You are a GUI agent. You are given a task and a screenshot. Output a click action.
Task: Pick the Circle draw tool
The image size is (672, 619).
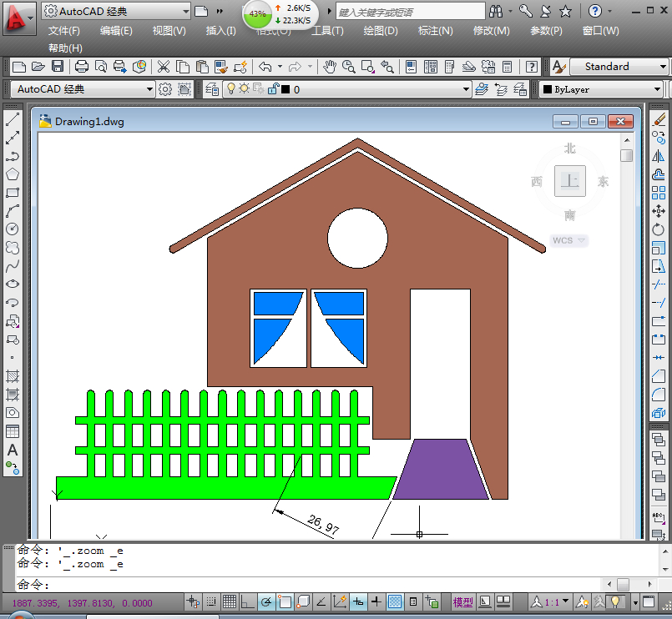[x=13, y=229]
